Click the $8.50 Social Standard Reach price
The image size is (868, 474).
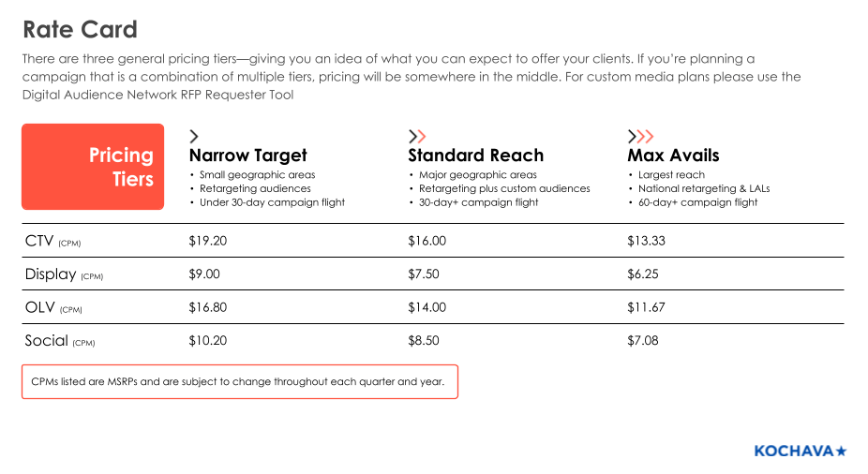(x=424, y=341)
